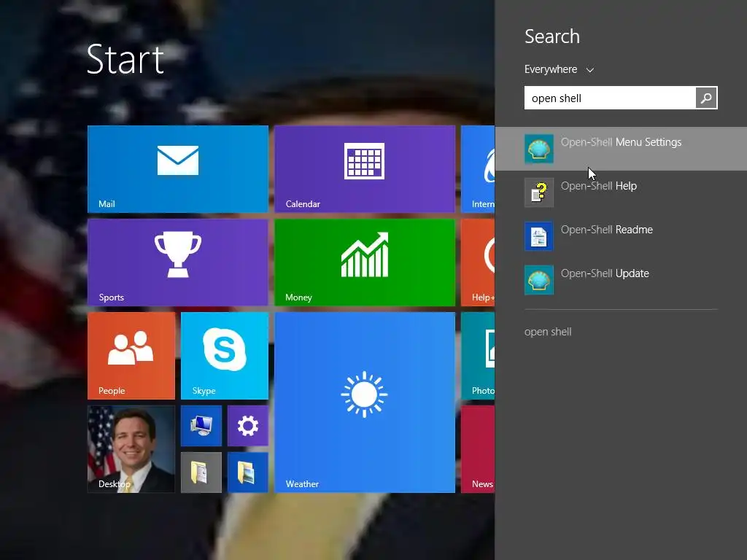Select Open-Shell Help result text
This screenshot has height=560, width=747.
point(599,186)
